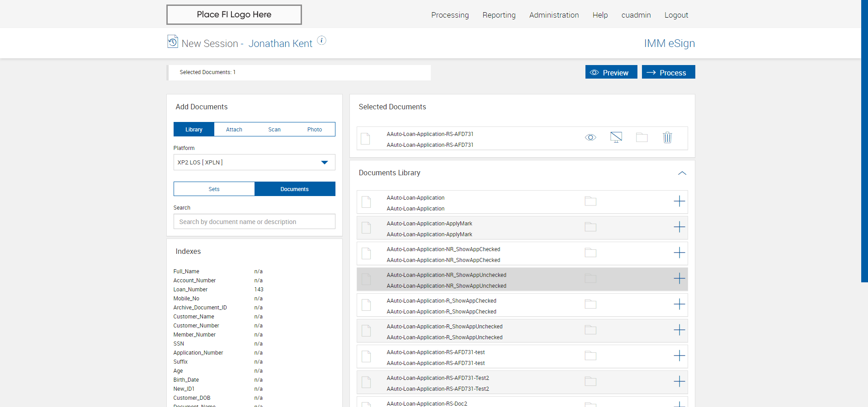868x407 pixels.
Task: Add AAuto-Loan-Application-ApplyMark with plus icon
Action: 679,227
